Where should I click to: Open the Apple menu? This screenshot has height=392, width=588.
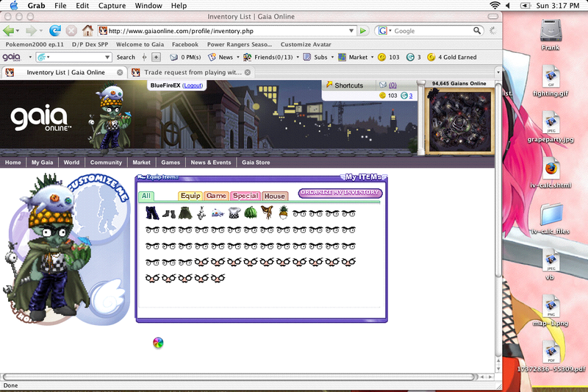pyautogui.click(x=13, y=5)
